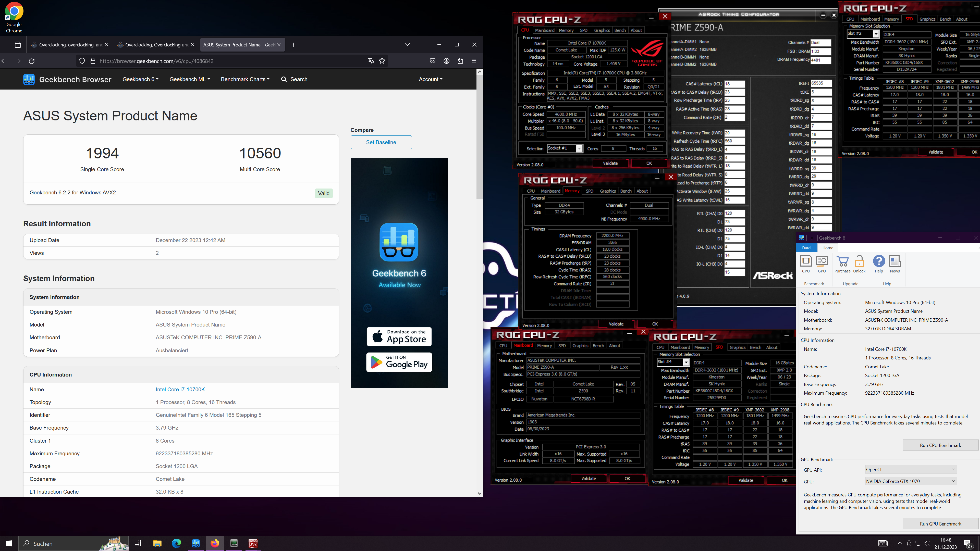Image resolution: width=980 pixels, height=551 pixels.
Task: Open the Bench tab in the CPU-Z Memory window
Action: click(x=626, y=191)
